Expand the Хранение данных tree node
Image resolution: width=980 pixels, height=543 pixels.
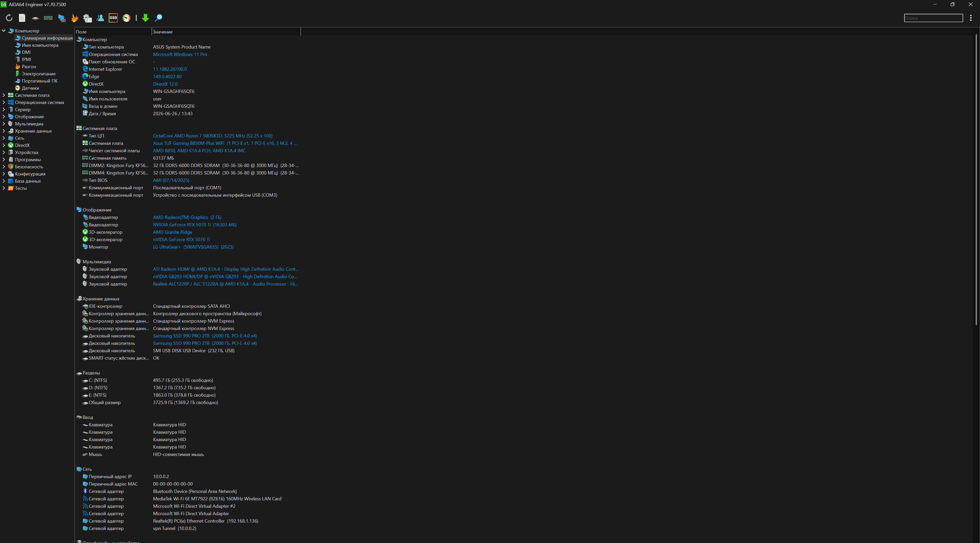click(4, 131)
